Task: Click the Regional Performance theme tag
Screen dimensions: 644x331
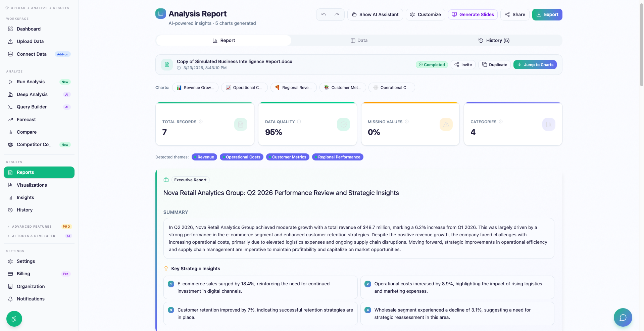Action: (338, 157)
